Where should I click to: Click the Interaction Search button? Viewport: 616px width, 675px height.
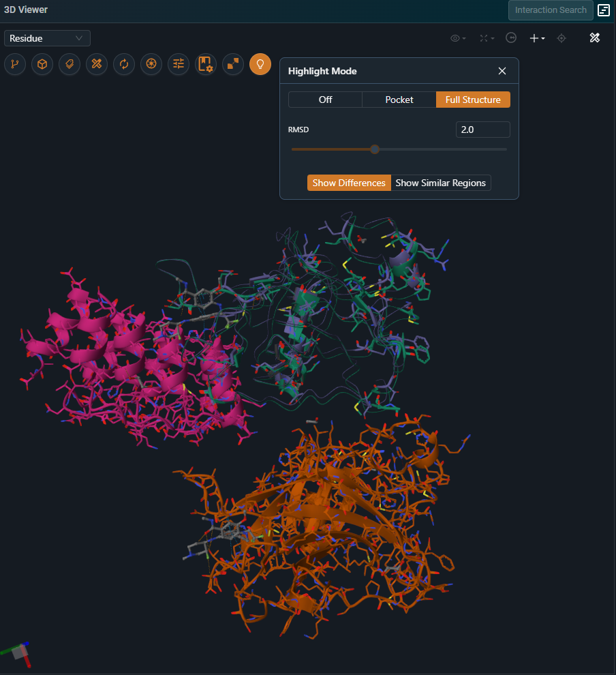550,10
